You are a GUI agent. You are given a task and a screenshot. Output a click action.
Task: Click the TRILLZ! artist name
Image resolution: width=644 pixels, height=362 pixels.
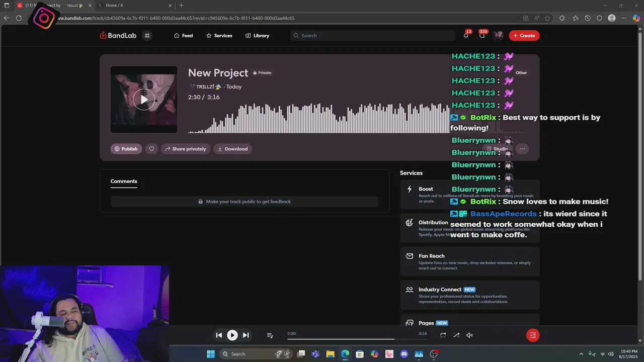pos(205,87)
